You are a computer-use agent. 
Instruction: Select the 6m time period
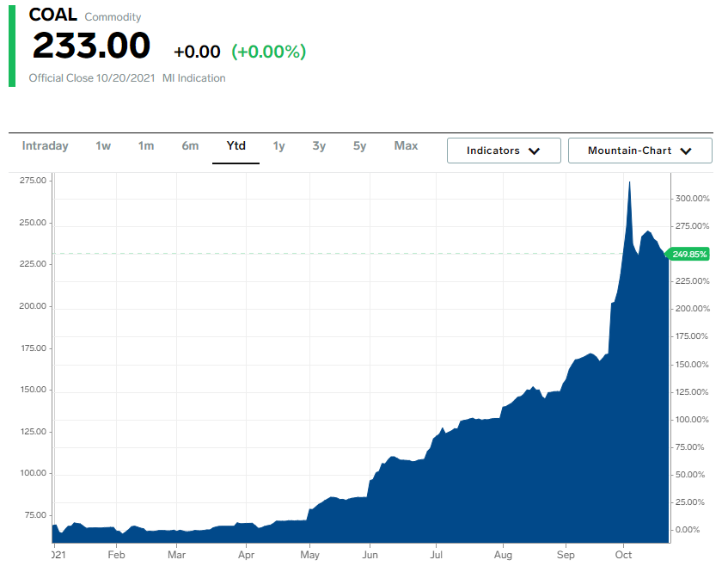coord(190,146)
